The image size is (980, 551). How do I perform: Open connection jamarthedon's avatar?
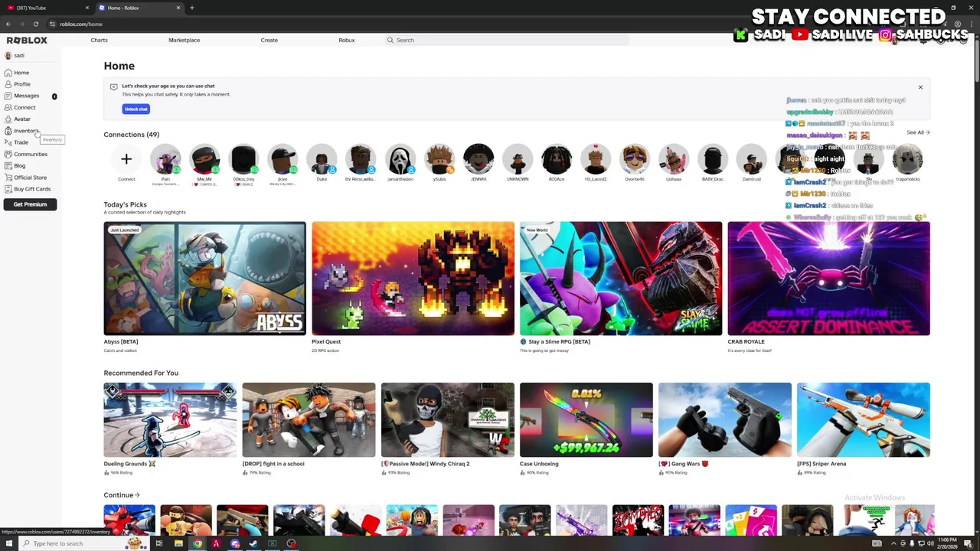point(400,159)
